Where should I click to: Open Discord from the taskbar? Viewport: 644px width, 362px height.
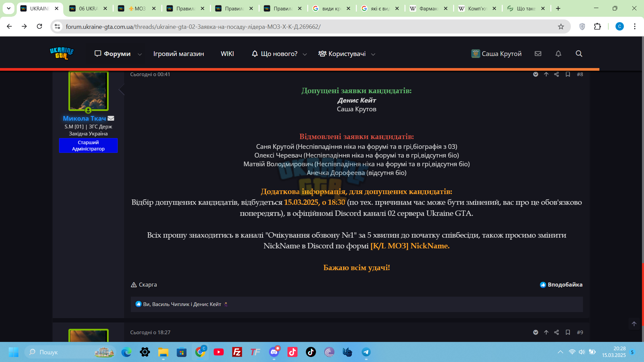click(x=274, y=352)
